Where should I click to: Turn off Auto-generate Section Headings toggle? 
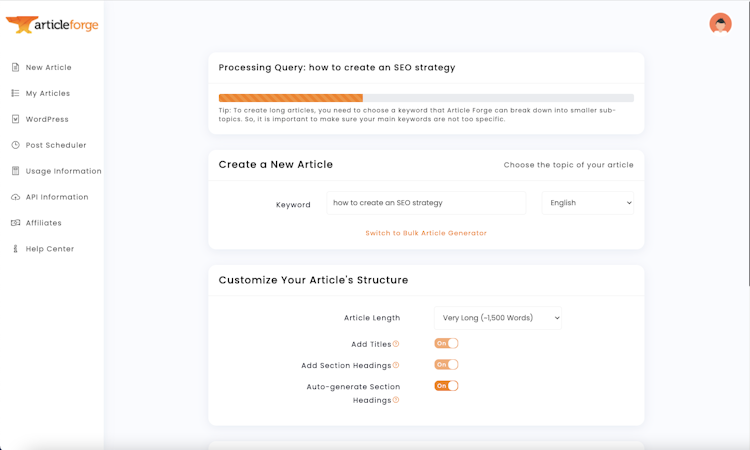point(446,386)
